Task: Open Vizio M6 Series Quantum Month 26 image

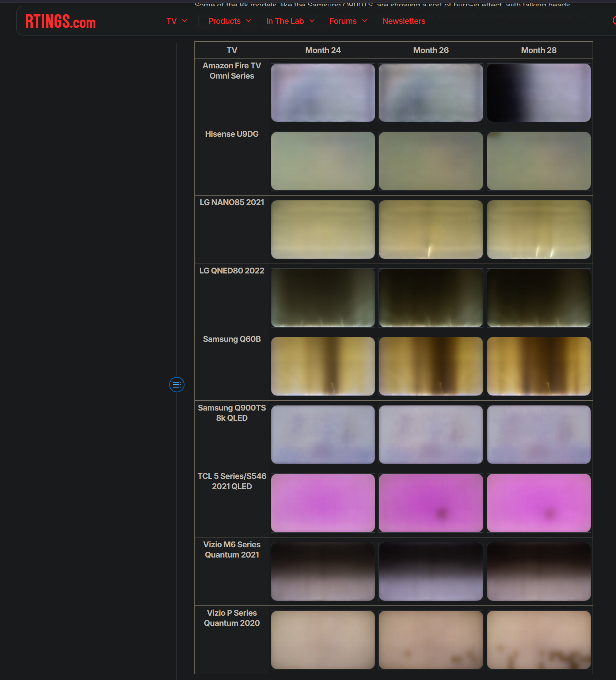Action: (x=431, y=571)
